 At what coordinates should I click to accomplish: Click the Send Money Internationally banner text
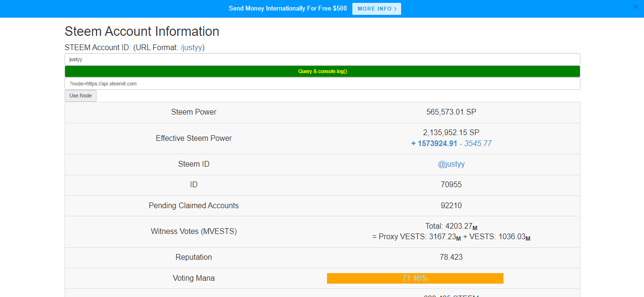(x=288, y=9)
